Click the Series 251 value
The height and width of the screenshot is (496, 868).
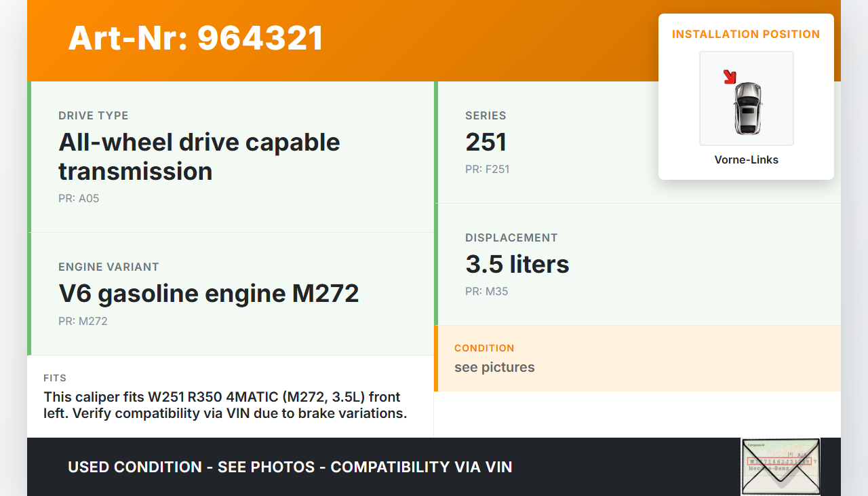pos(486,142)
